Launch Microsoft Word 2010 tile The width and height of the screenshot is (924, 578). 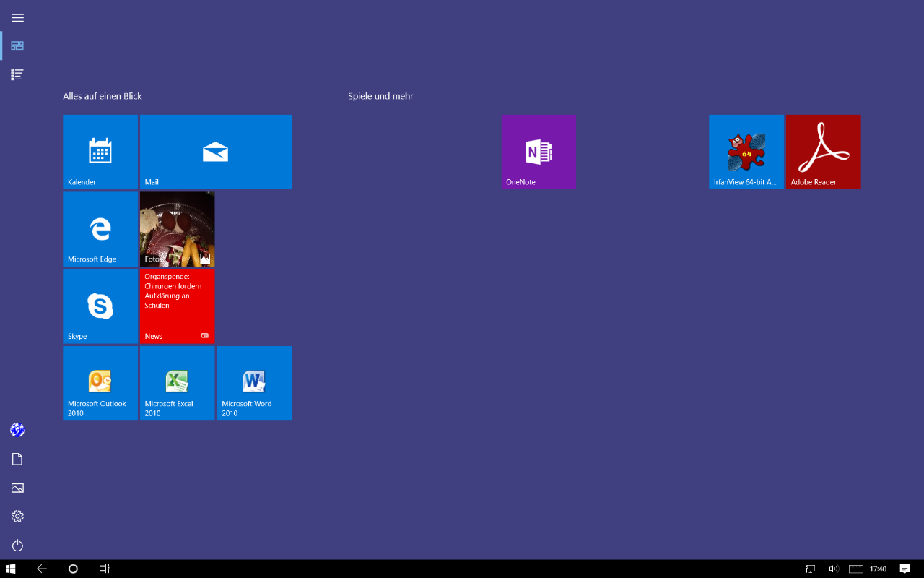[x=255, y=383]
